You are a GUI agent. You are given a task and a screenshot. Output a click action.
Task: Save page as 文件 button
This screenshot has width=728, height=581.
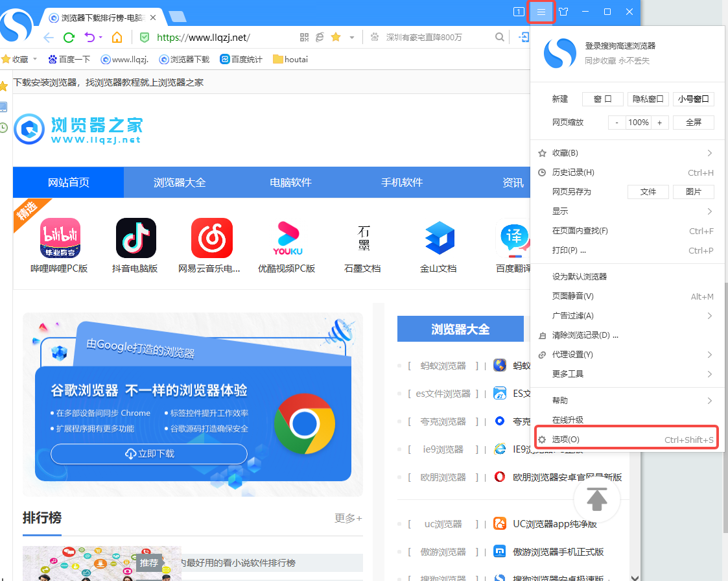pyautogui.click(x=648, y=192)
